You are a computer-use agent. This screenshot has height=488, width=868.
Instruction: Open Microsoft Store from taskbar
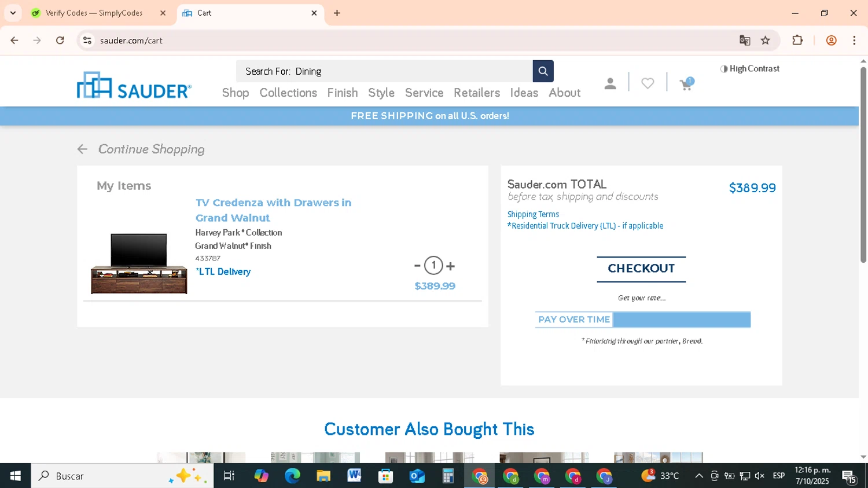point(386,476)
